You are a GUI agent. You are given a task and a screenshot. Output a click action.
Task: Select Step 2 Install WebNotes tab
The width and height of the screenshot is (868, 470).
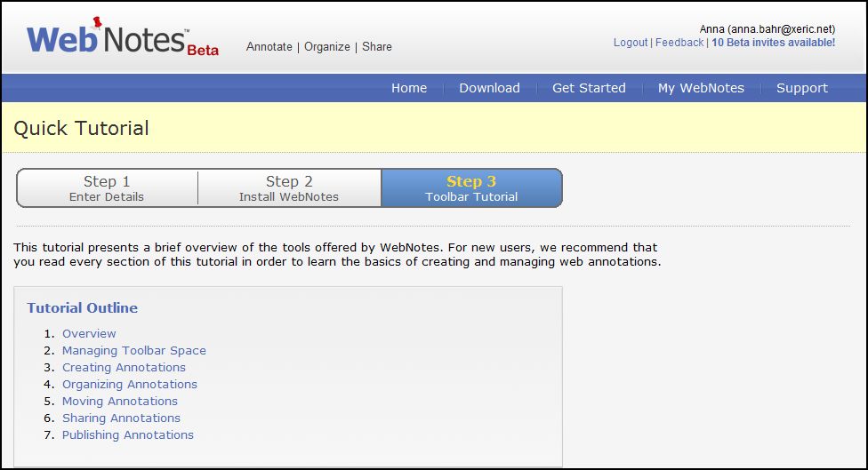click(x=289, y=188)
